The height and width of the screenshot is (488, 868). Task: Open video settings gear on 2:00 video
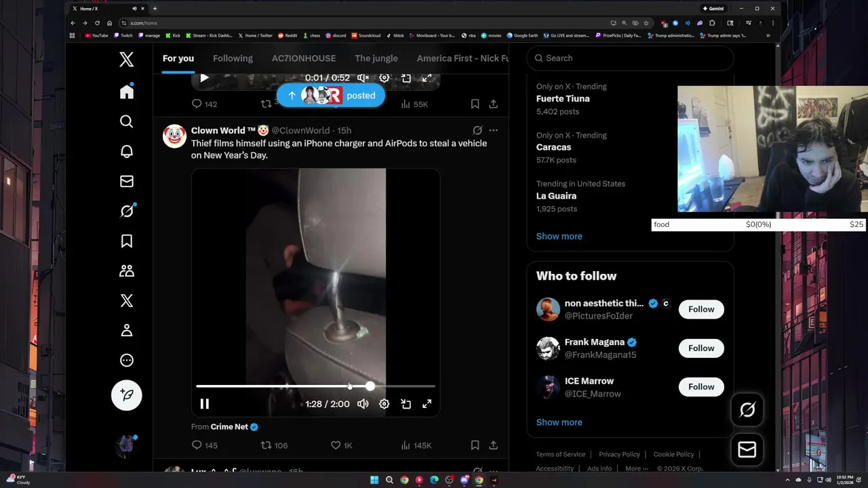pos(384,404)
